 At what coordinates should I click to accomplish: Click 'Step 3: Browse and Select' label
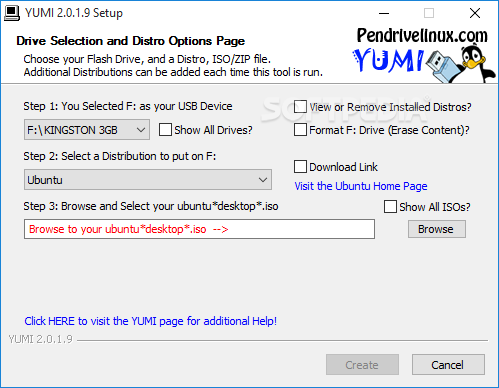(151, 206)
